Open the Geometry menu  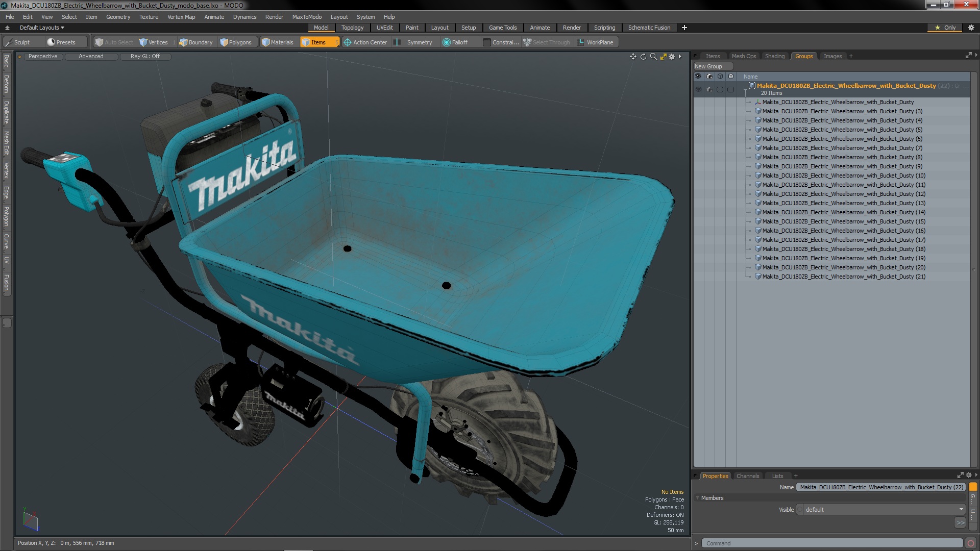coord(118,17)
